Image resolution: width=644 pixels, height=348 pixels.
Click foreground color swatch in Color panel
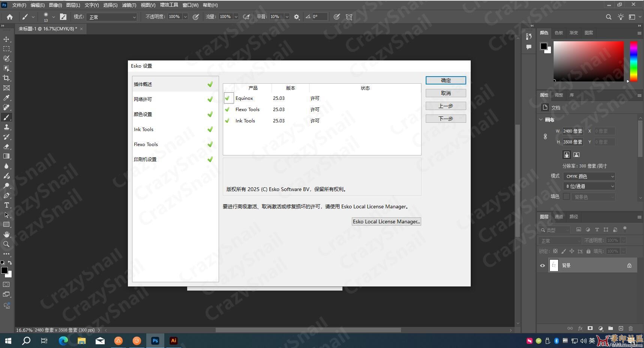point(543,46)
